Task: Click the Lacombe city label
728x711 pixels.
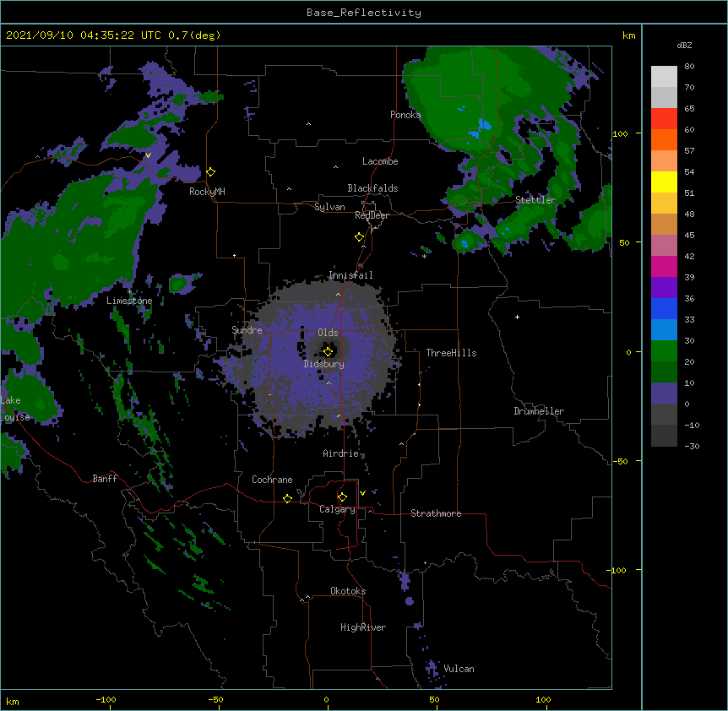Action: click(x=380, y=161)
